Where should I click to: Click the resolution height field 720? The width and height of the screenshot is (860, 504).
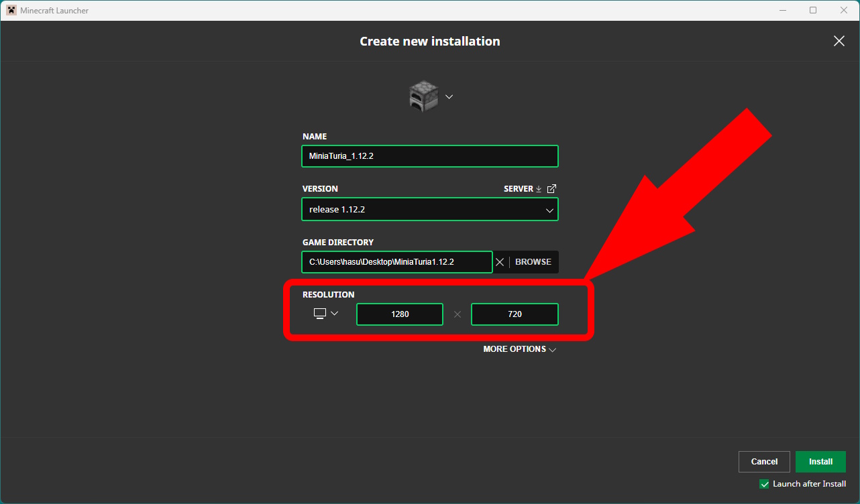(515, 314)
